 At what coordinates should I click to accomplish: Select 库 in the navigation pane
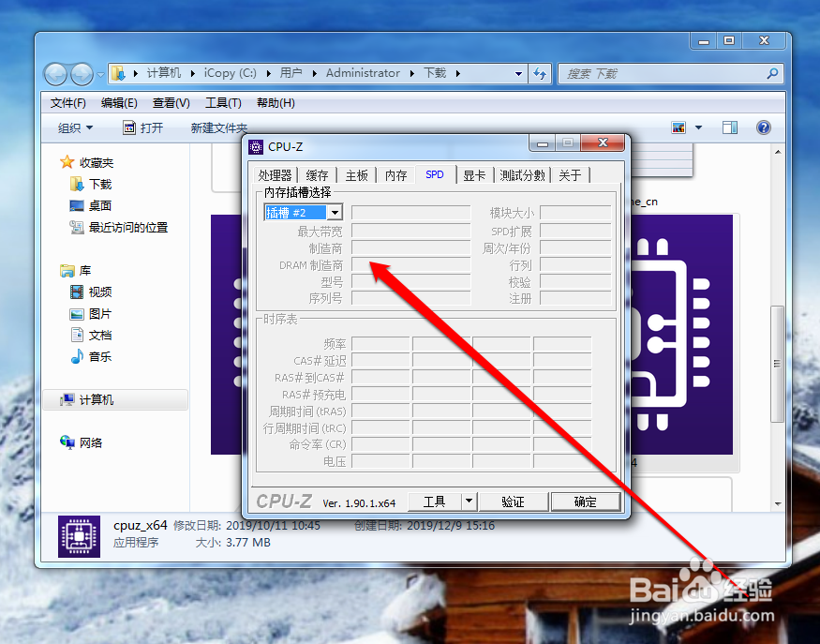click(x=85, y=271)
